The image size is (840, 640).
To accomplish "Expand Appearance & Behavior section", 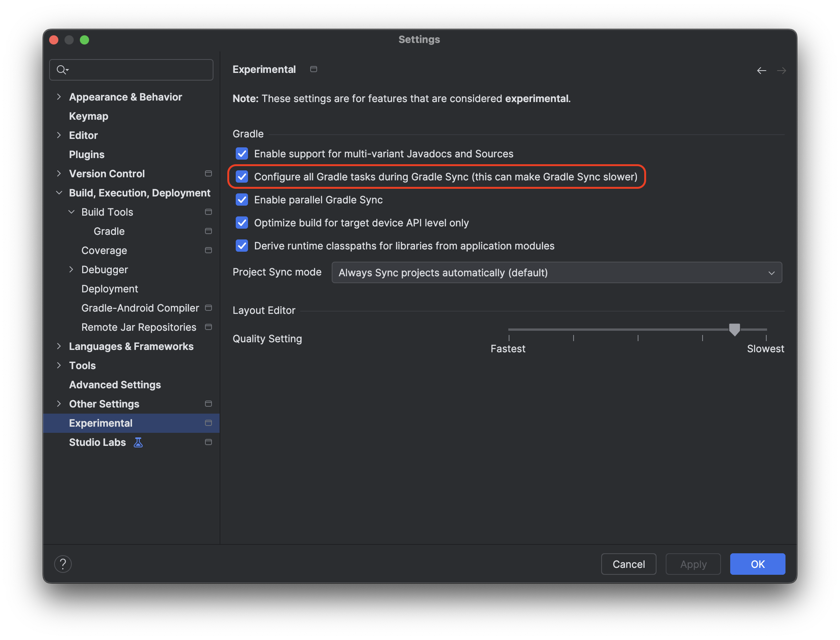I will point(59,97).
